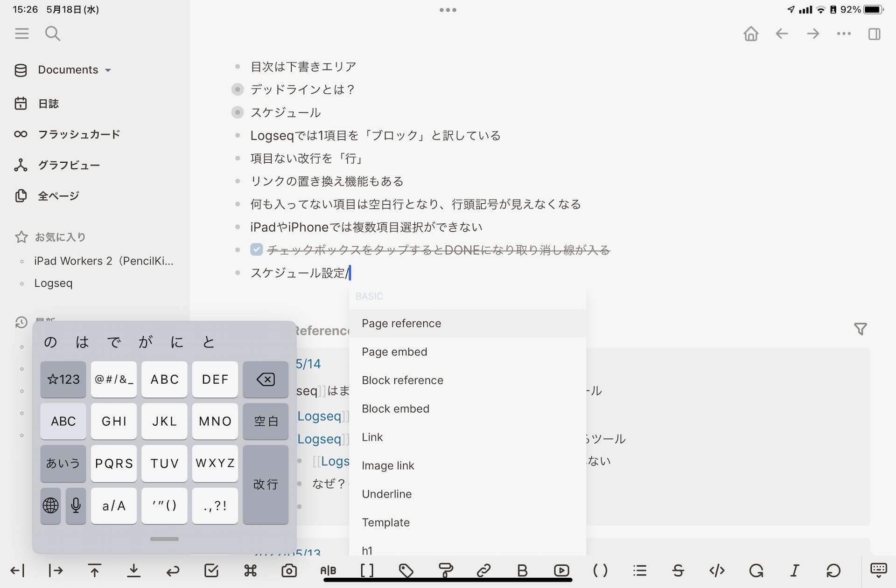The width and height of the screenshot is (896, 588).
Task: Open フラッシュカード in sidebar
Action: pyautogui.click(x=79, y=134)
